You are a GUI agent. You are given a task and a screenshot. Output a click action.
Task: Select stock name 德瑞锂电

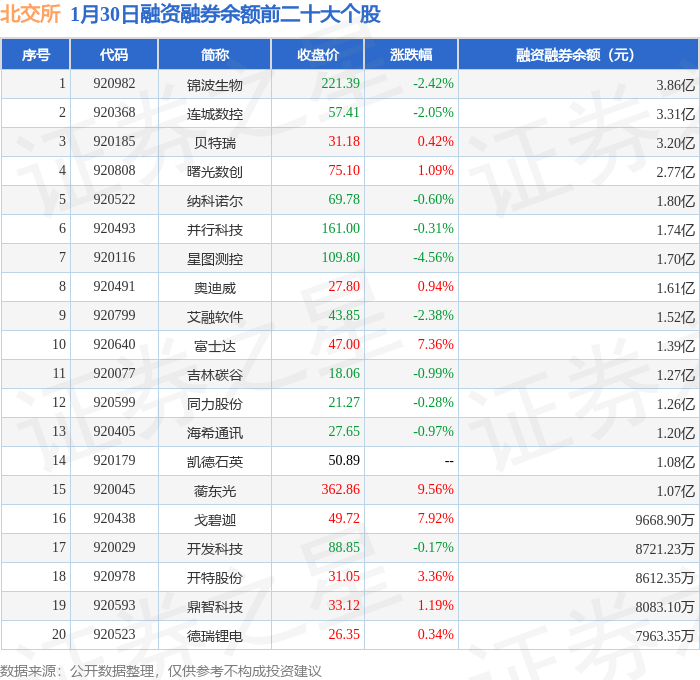coord(215,636)
